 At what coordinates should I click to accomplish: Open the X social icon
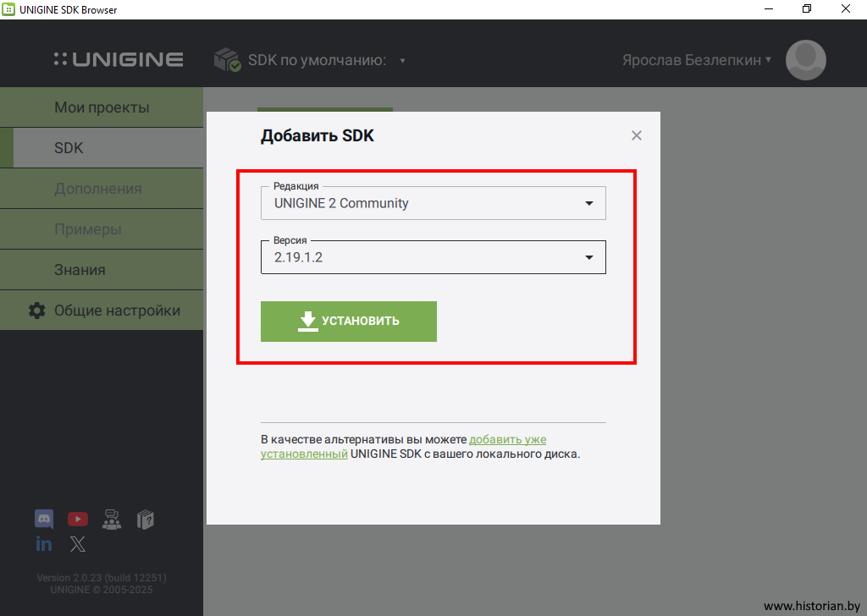[78, 544]
